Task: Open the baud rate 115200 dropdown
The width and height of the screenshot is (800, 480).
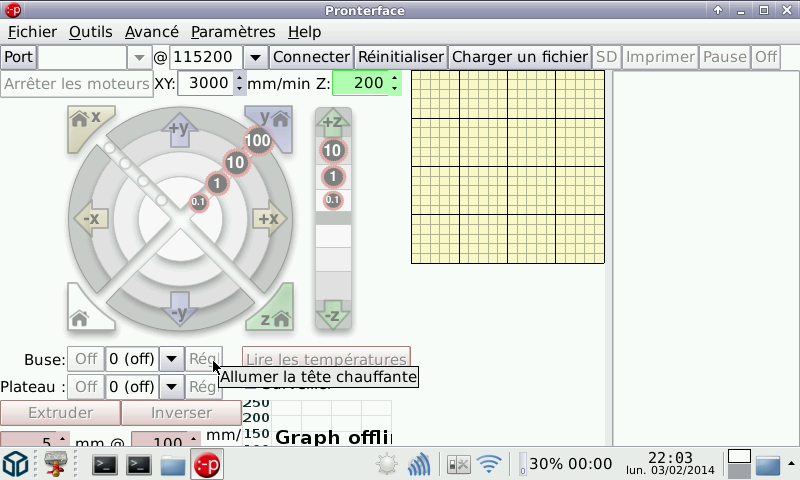Action: tap(256, 57)
